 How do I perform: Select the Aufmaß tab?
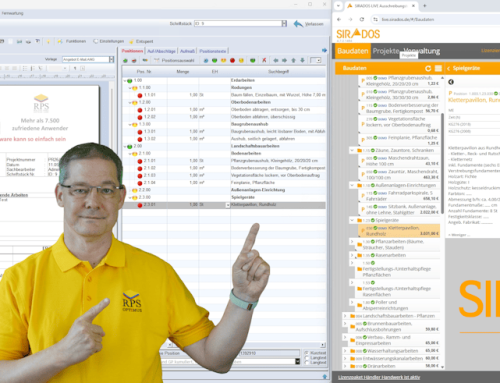pos(187,51)
